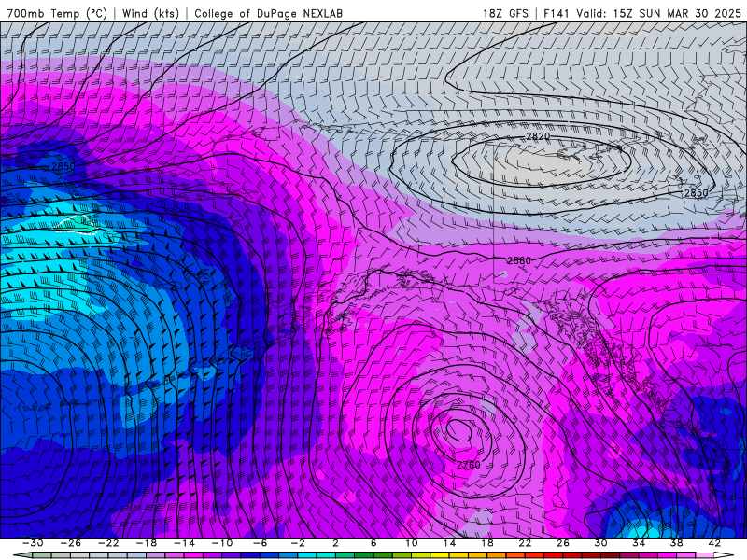The width and height of the screenshot is (747, 560).
Task: Click the 34 colorbar scale value
Action: [639, 543]
